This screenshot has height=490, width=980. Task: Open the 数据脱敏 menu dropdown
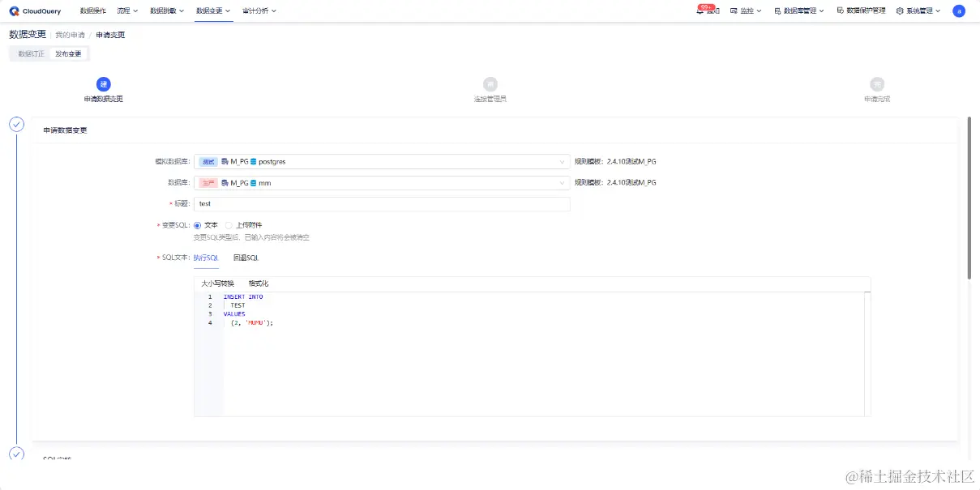pos(167,11)
